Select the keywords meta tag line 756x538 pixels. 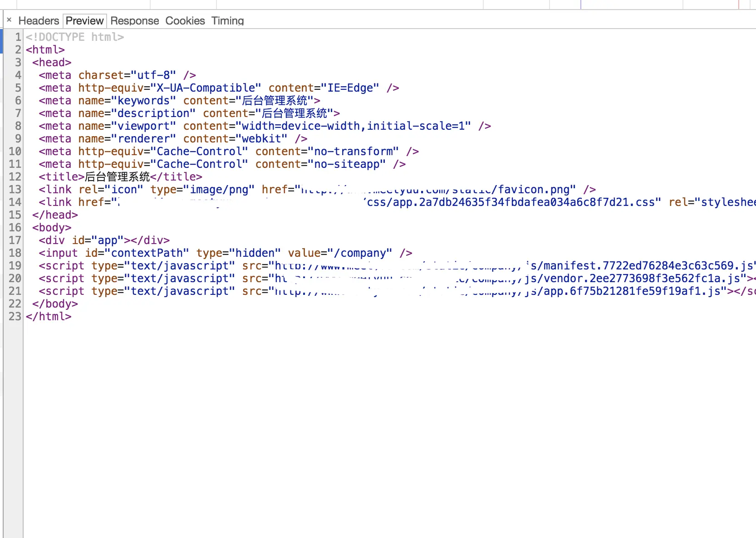[180, 100]
